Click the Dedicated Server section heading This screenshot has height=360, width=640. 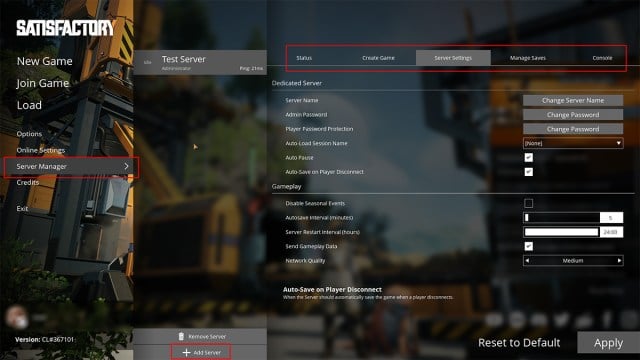coord(297,83)
